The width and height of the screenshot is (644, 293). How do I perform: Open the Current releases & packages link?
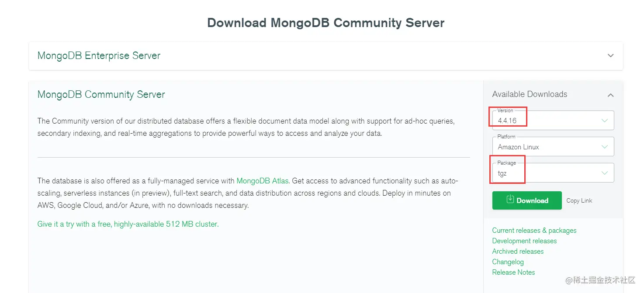[534, 231]
